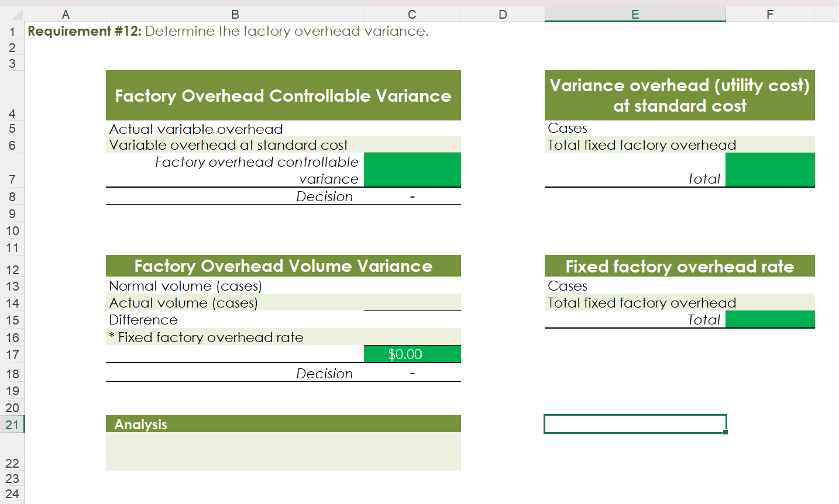Select column F header
The image size is (839, 504).
[770, 15]
